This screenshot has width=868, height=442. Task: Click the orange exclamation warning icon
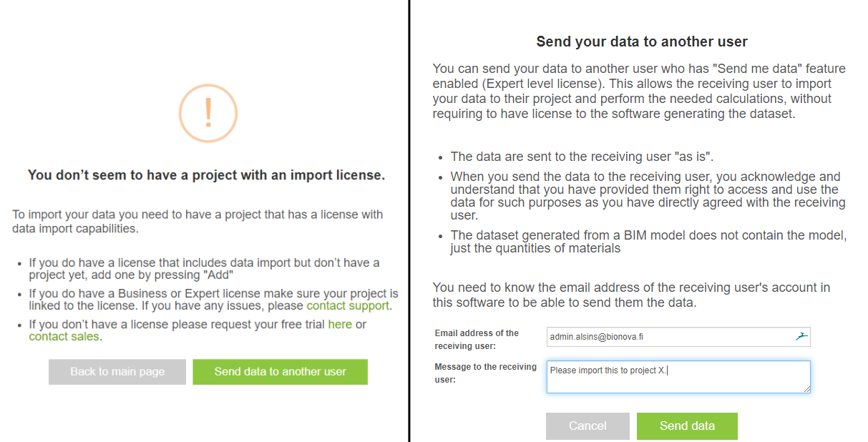pos(208,112)
